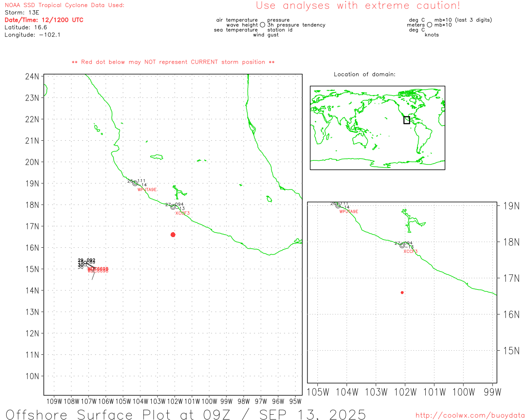Click the '3h pressure tendency' legend label
This screenshot has height=420, width=525.
297,25
